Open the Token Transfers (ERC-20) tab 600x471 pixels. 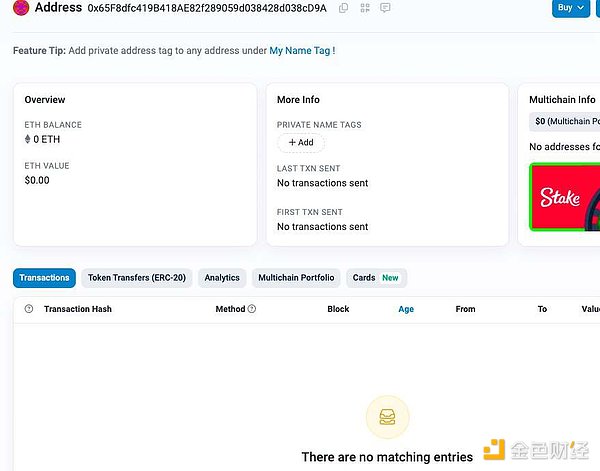click(136, 277)
